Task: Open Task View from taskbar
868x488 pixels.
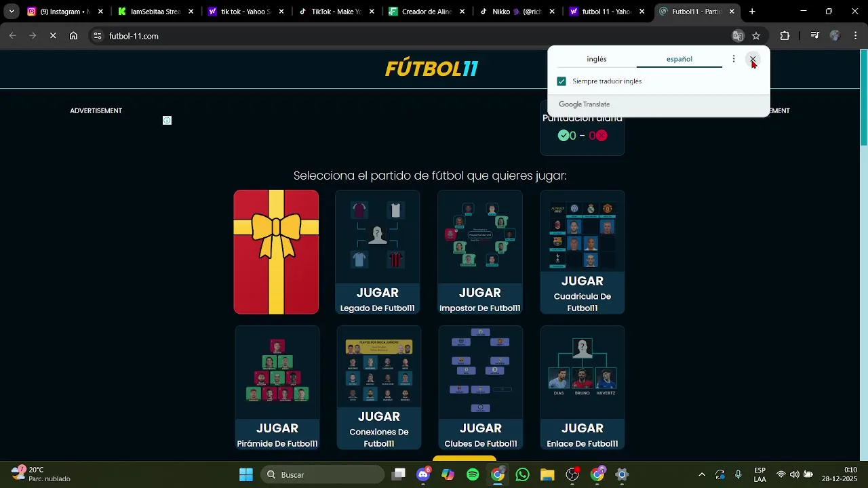Action: [x=399, y=474]
